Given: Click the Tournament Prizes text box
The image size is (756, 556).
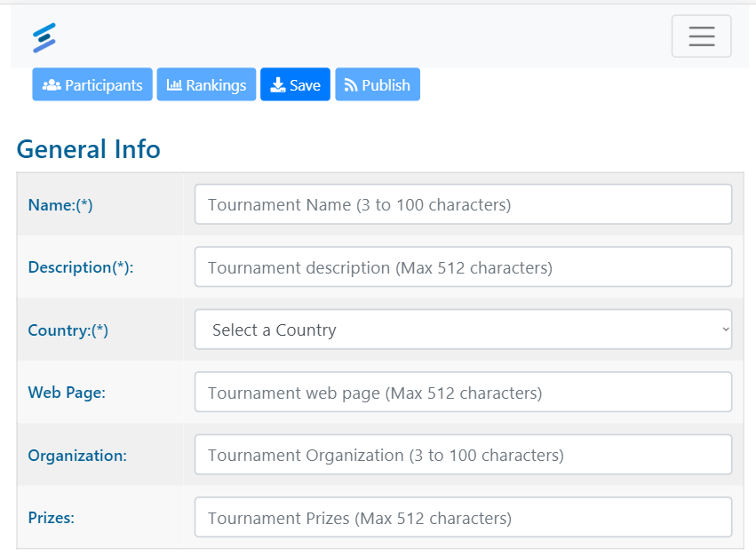Looking at the screenshot, I should [463, 518].
